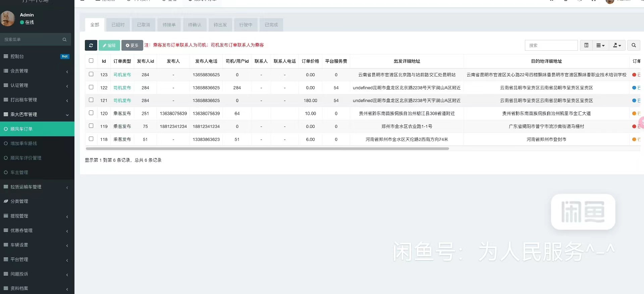Select the 待出发 tab

tap(220, 25)
